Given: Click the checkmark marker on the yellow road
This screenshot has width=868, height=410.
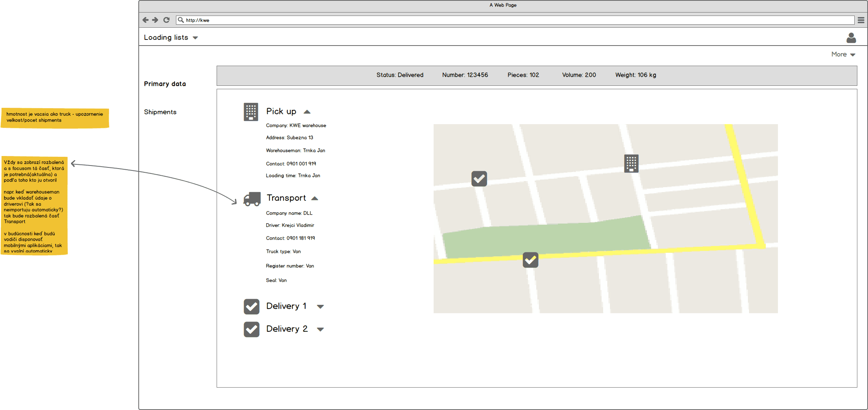Looking at the screenshot, I should click(530, 260).
